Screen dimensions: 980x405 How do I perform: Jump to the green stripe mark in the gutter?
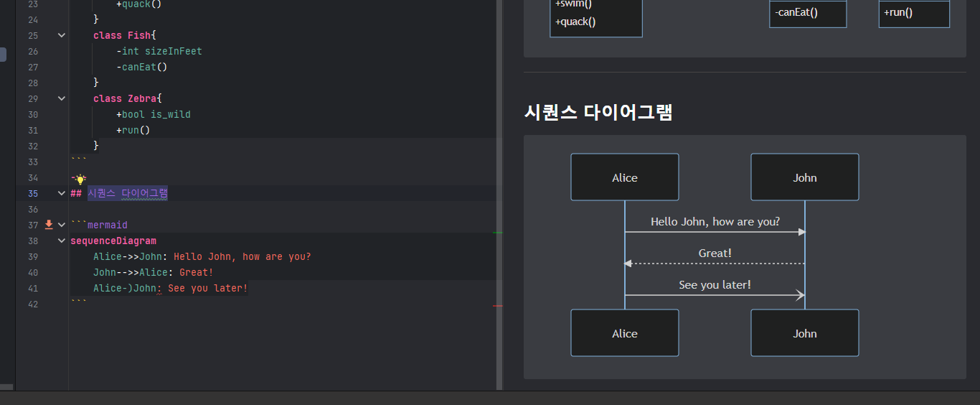tap(498, 233)
